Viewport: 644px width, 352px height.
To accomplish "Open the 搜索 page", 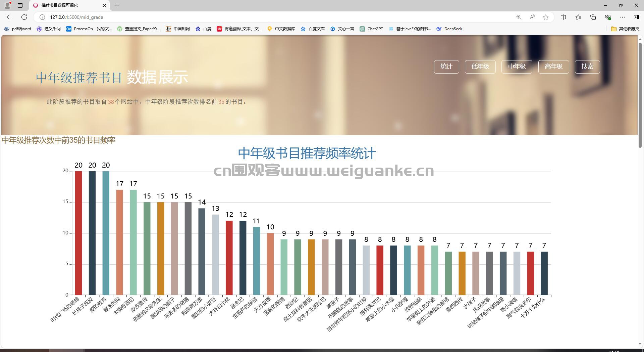I will tap(587, 67).
